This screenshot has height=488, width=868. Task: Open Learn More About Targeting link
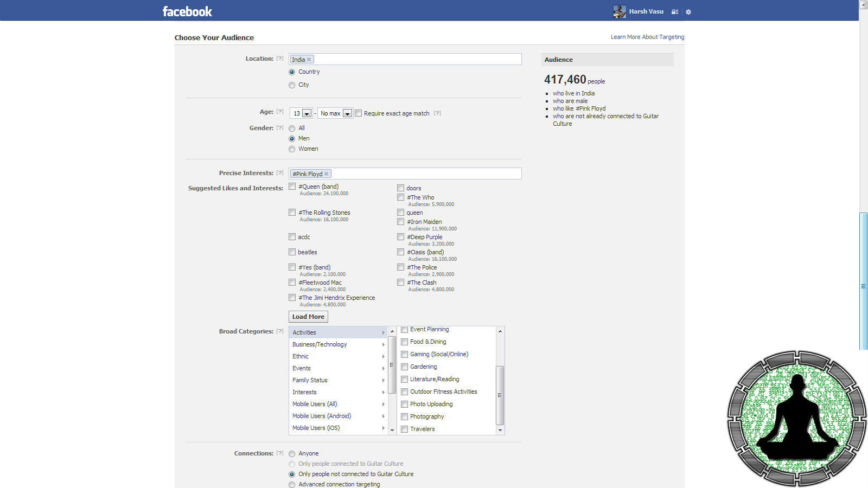pos(647,37)
